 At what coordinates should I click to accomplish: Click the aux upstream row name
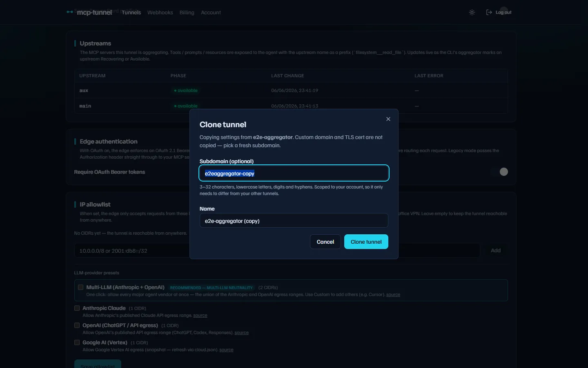(84, 90)
